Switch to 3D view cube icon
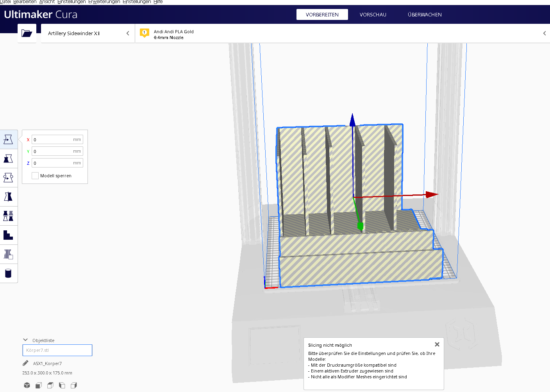Image resolution: width=550 pixels, height=392 pixels. 27,385
